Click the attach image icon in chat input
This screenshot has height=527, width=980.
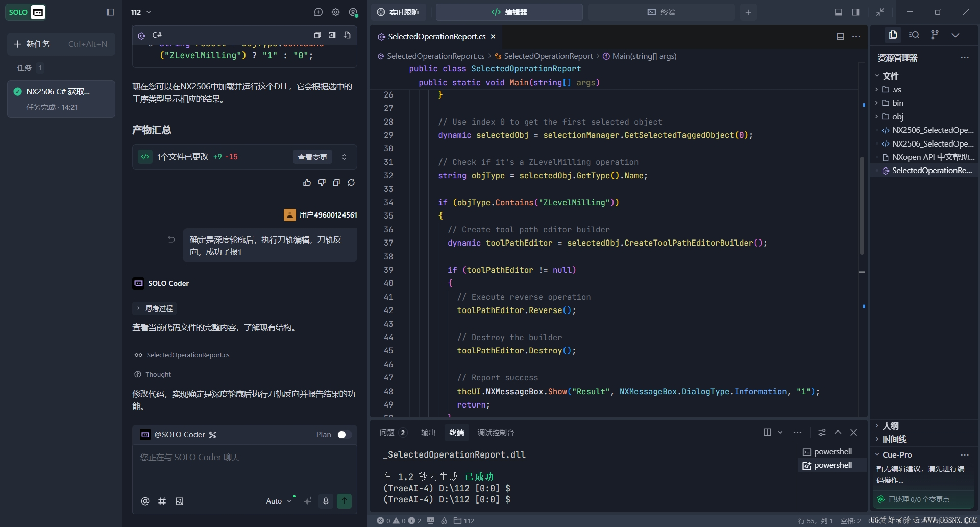click(x=179, y=501)
